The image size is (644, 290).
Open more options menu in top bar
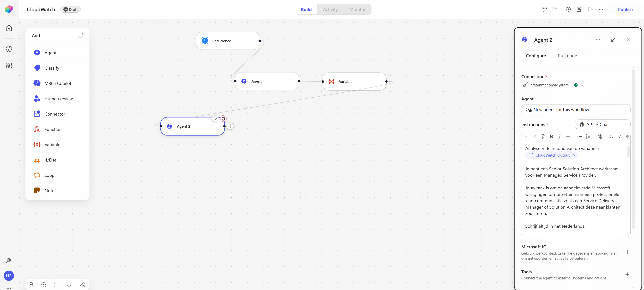pyautogui.click(x=601, y=10)
